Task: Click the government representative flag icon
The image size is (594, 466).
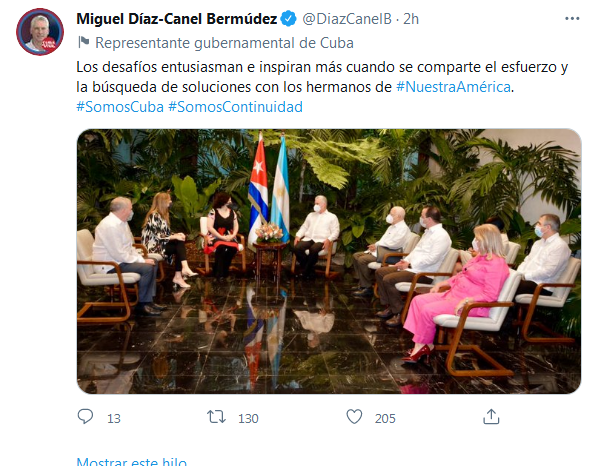Action: (x=83, y=42)
